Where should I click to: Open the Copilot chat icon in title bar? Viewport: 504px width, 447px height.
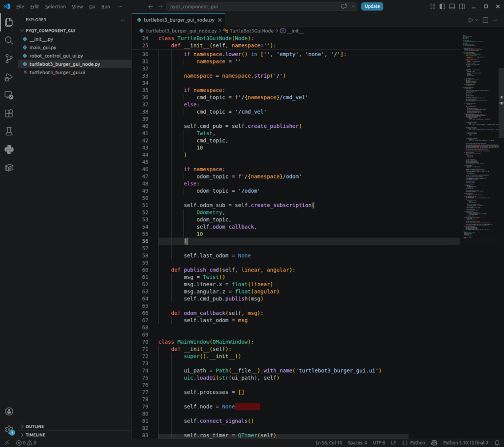[344, 6]
